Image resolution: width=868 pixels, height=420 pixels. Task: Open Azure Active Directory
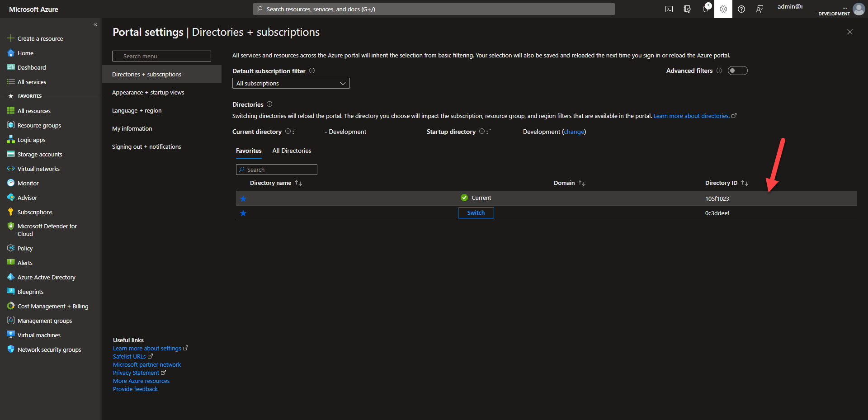tap(46, 277)
